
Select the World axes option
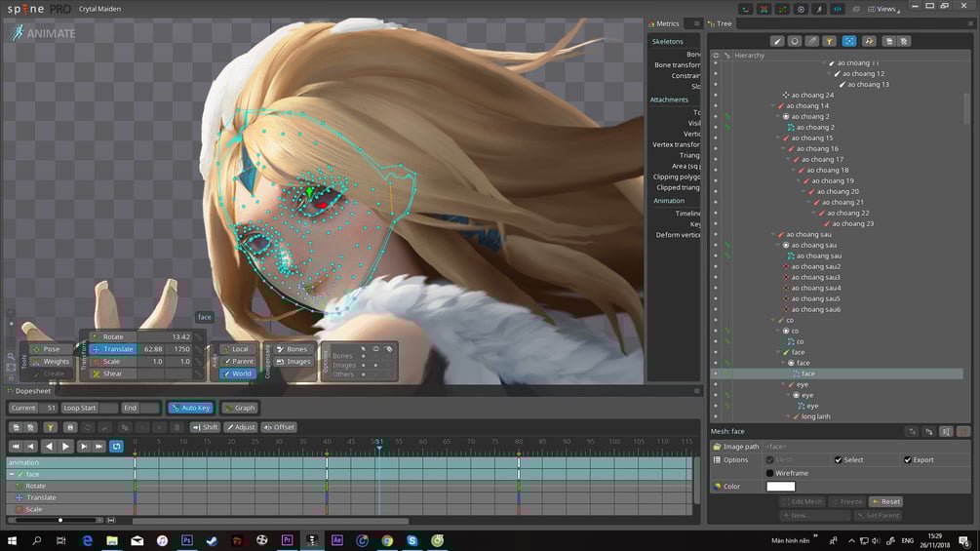(238, 374)
